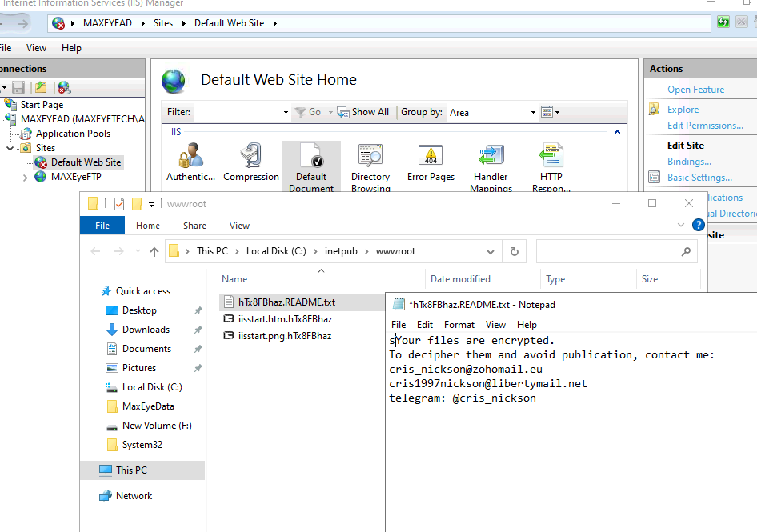This screenshot has height=532, width=757.
Task: Open Notepad's Format menu
Action: pos(459,325)
